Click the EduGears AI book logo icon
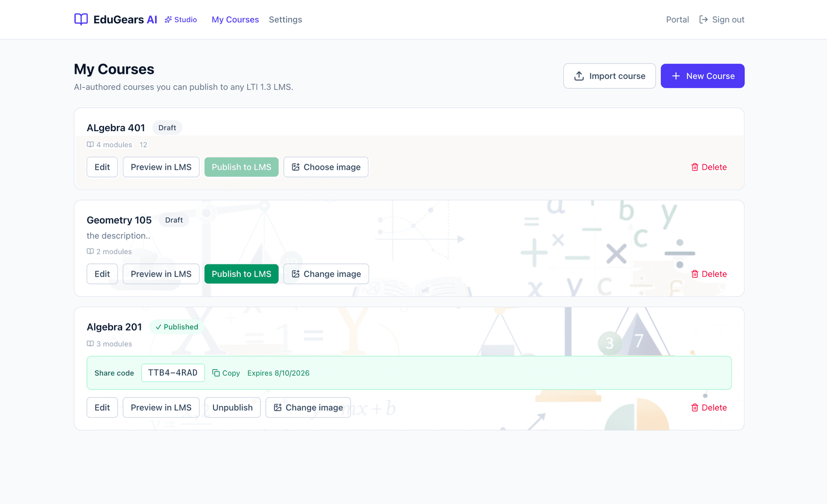Image resolution: width=827 pixels, height=504 pixels. coord(81,20)
